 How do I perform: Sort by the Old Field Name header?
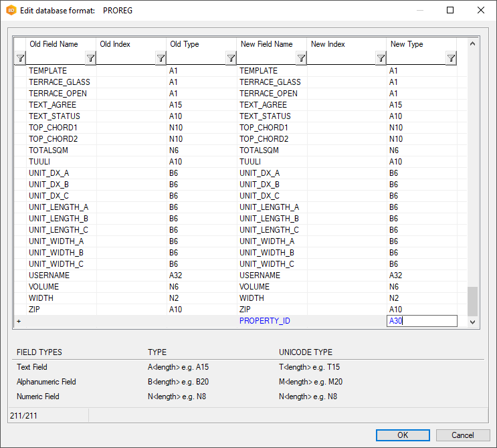click(x=54, y=44)
